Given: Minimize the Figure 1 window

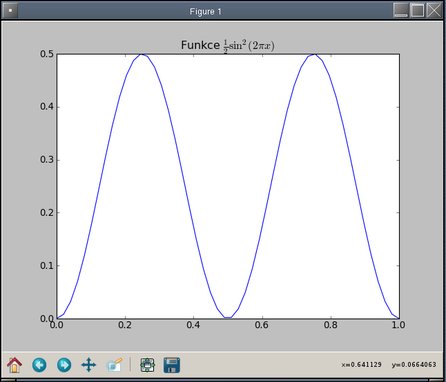Looking at the screenshot, I should tap(400, 10).
